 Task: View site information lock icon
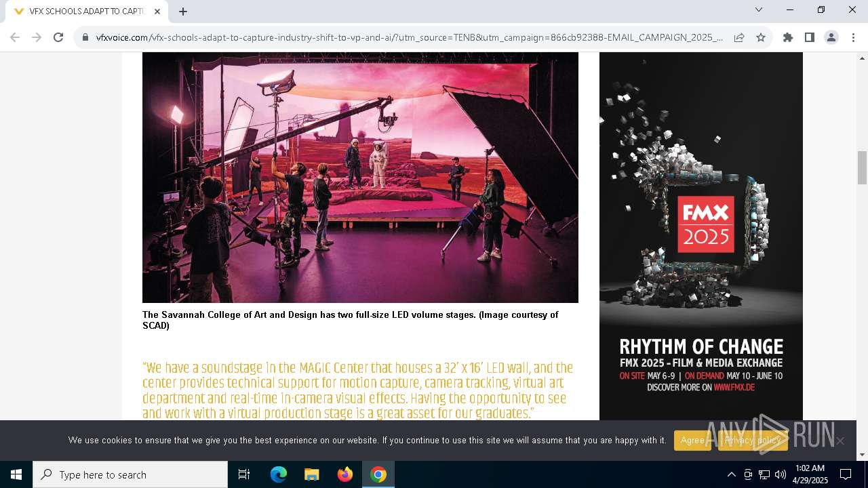tap(85, 37)
